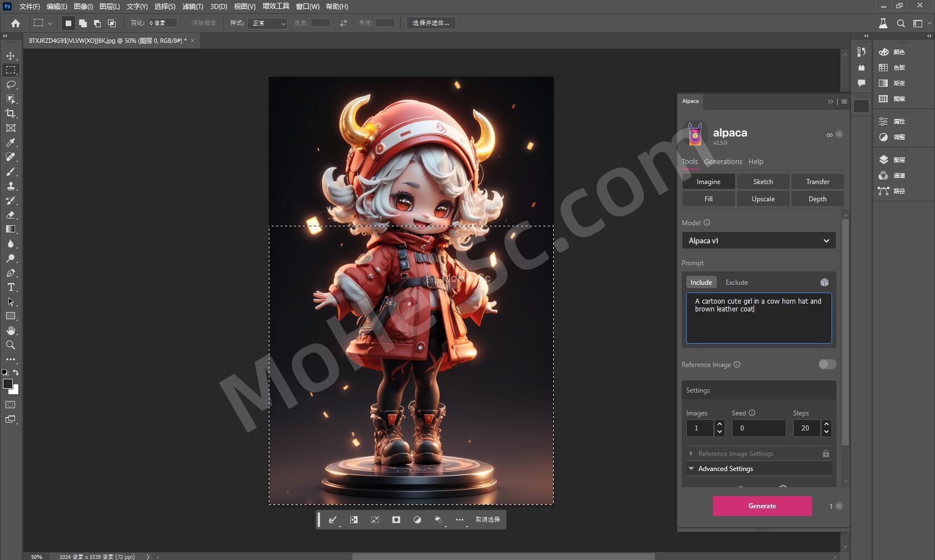The width and height of the screenshot is (935, 560).
Task: Switch prompt mode to Exclude
Action: click(736, 283)
